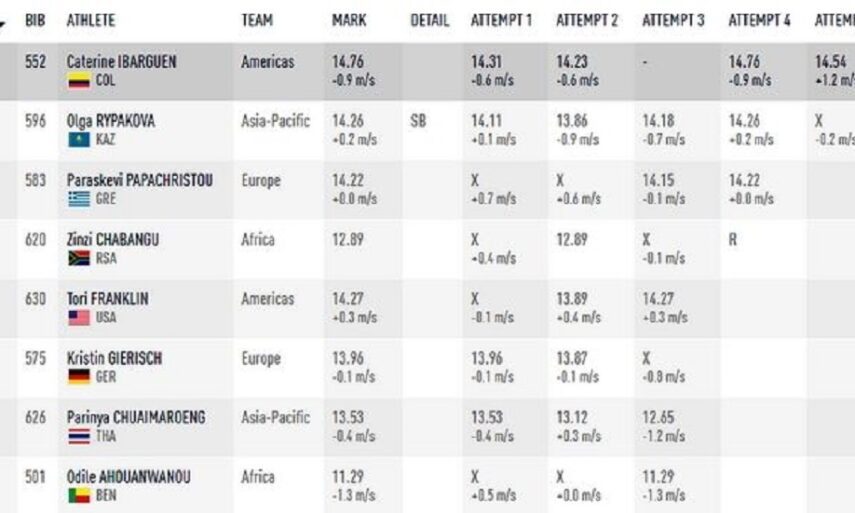Open Olga RYPAKOVA athlete link
855x513 pixels.
point(110,121)
